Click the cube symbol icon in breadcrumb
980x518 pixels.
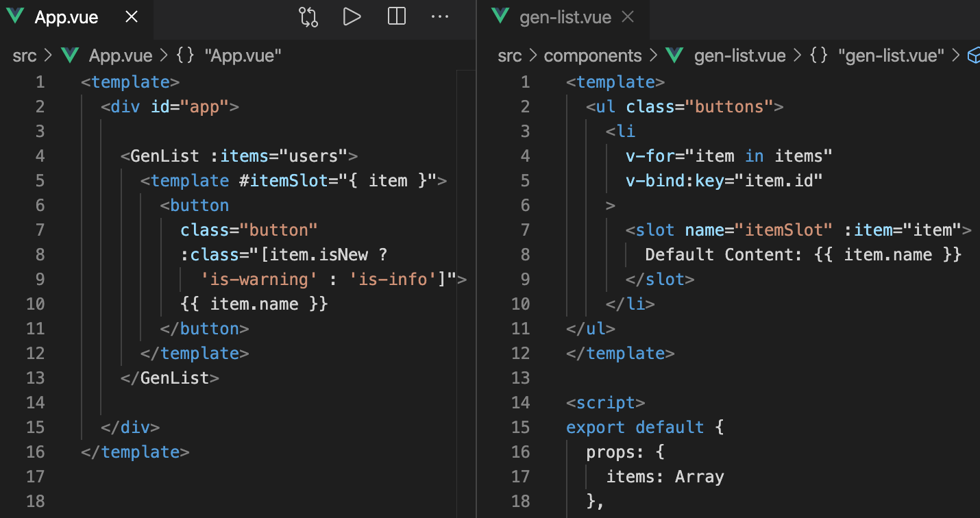(973, 56)
